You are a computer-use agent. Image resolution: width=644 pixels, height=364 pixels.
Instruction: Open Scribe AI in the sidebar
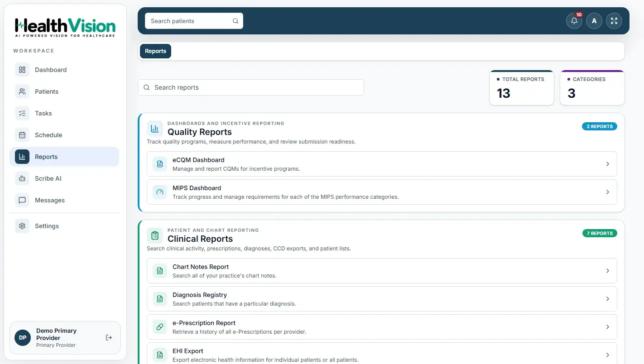[64, 178]
